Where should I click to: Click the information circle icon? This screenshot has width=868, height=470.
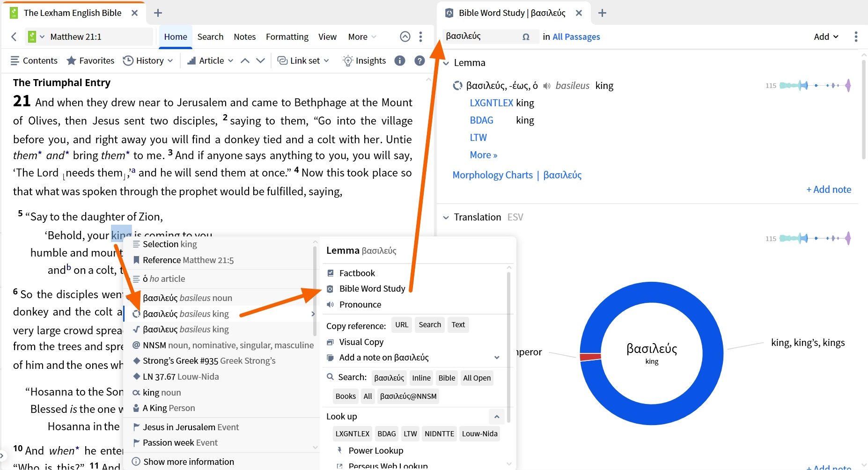pyautogui.click(x=400, y=60)
